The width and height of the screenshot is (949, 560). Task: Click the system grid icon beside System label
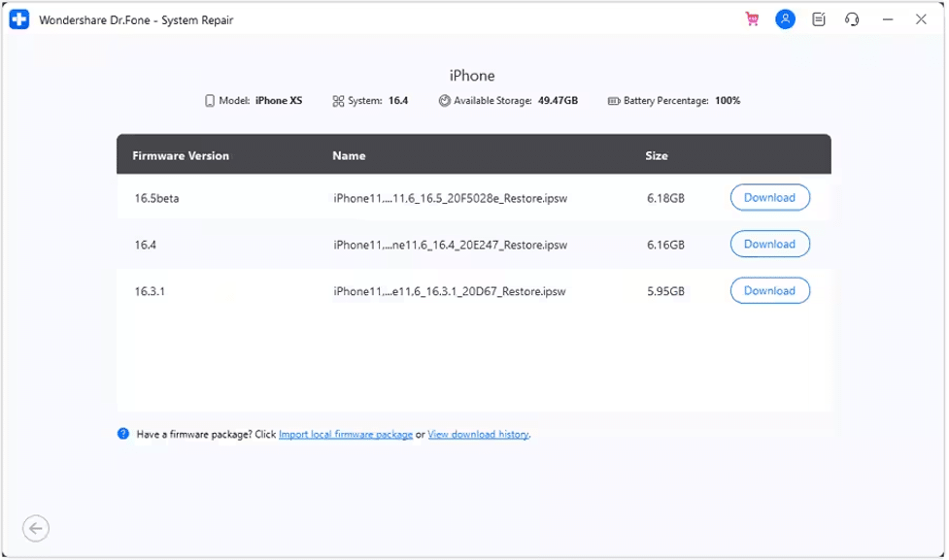click(x=337, y=100)
